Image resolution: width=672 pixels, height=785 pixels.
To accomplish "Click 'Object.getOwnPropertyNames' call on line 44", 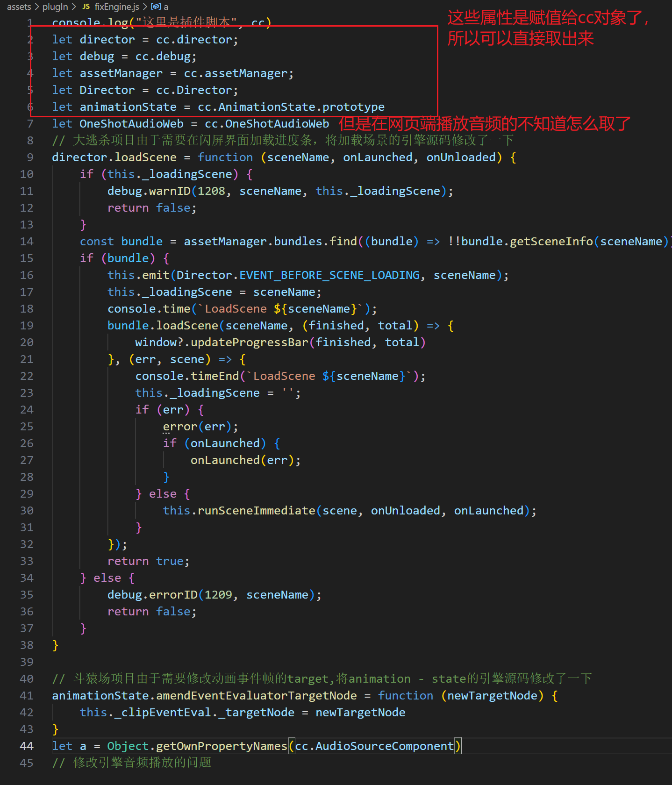I will pyautogui.click(x=197, y=746).
